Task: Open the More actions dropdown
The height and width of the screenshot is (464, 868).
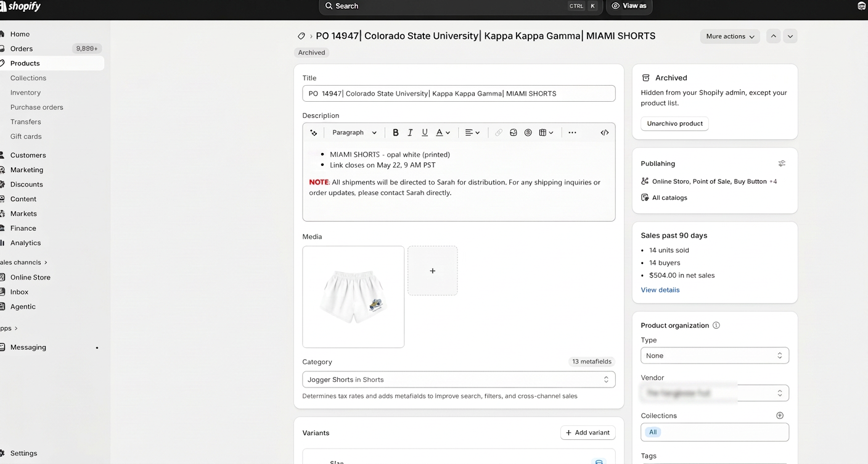Action: tap(730, 36)
